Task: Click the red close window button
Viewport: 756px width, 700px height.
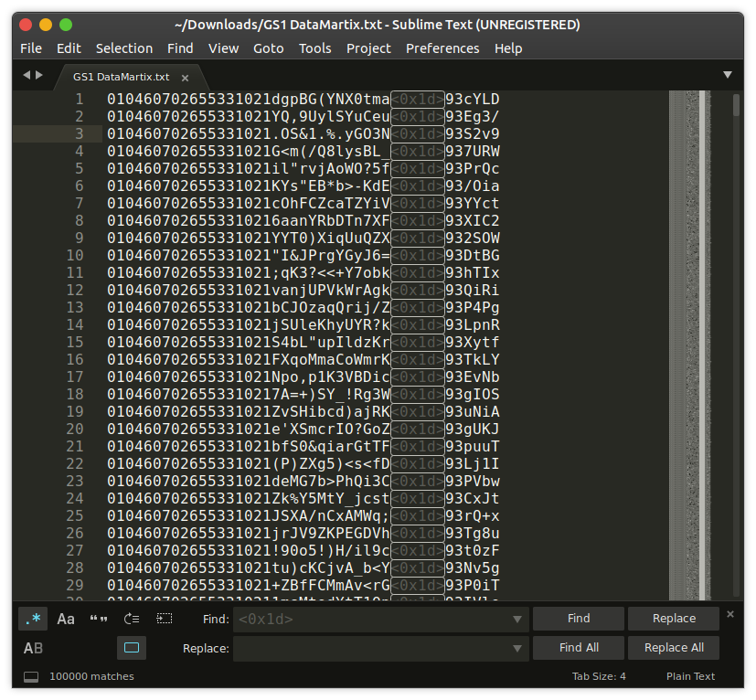Action: point(26,25)
